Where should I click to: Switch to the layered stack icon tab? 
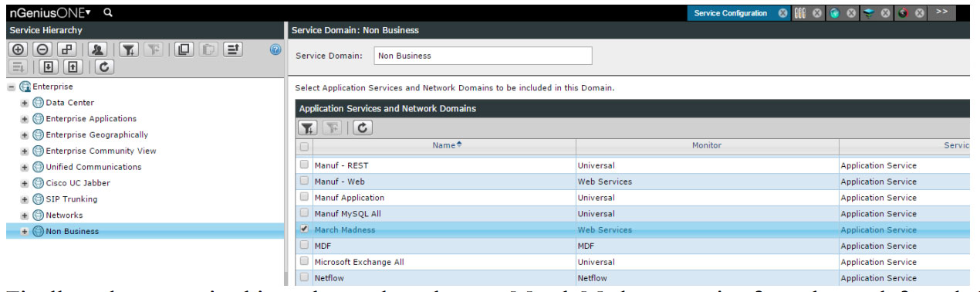[868, 13]
